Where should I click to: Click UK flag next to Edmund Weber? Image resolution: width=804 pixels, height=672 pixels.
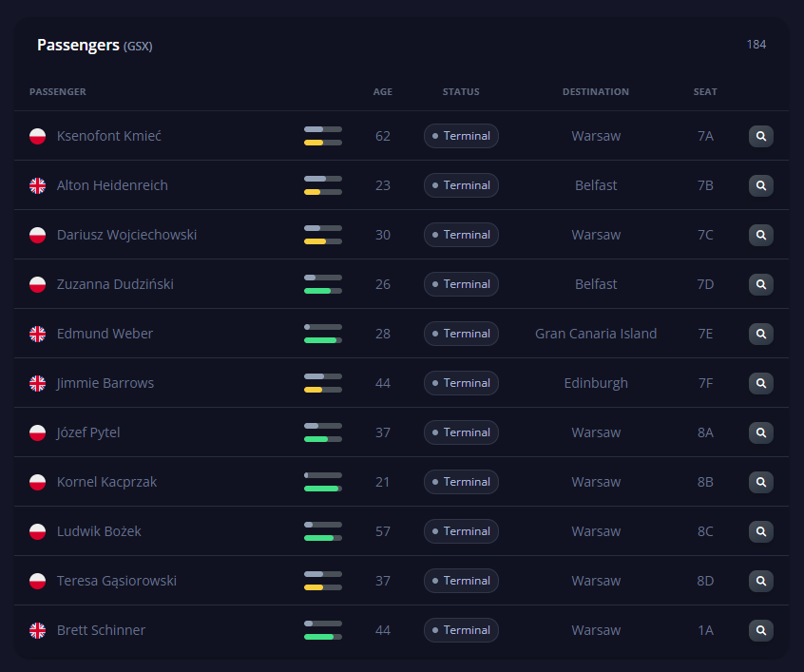click(38, 334)
